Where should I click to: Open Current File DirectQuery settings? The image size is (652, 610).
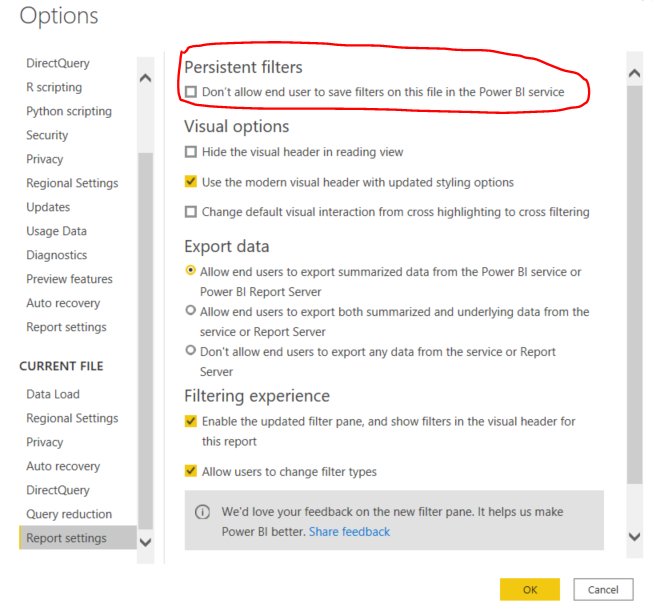tap(58, 490)
